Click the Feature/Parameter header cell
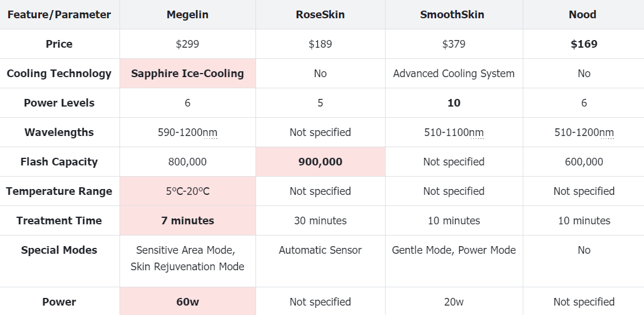644x315 pixels. point(59,14)
